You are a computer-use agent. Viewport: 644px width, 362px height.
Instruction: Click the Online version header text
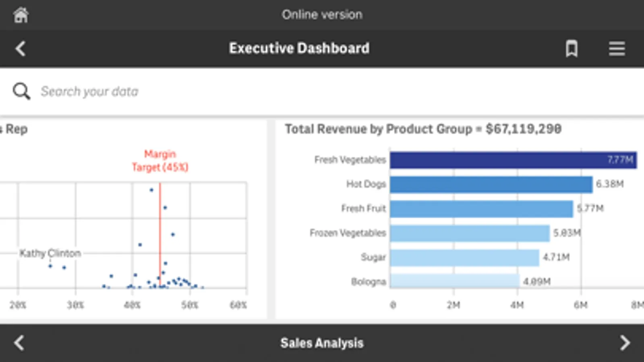[x=322, y=15]
